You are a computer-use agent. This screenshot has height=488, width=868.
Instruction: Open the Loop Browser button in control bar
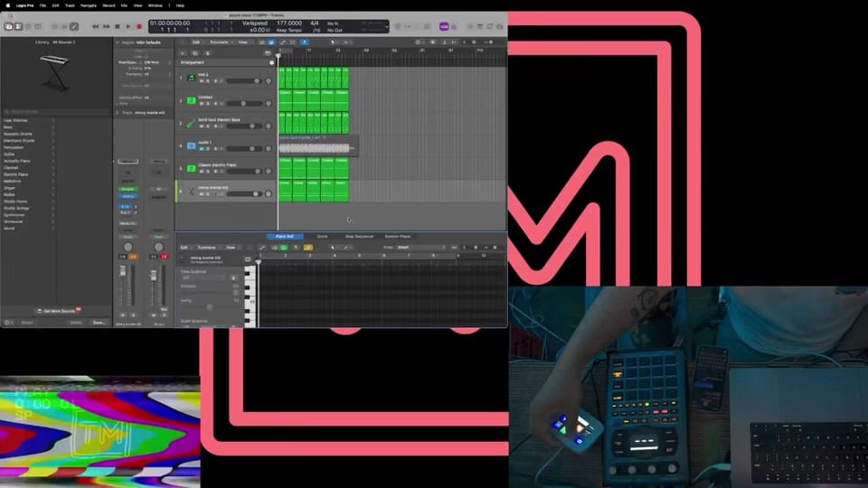(x=490, y=26)
